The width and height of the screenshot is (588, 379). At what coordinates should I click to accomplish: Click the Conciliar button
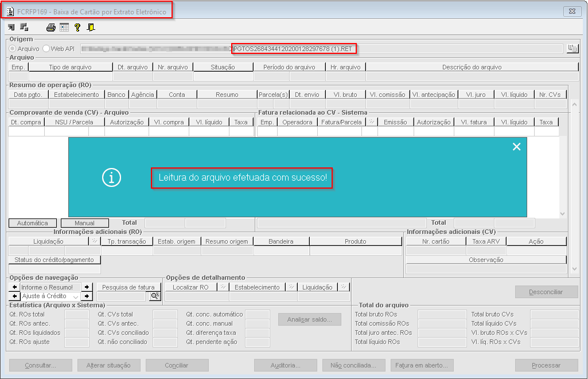[x=177, y=365]
